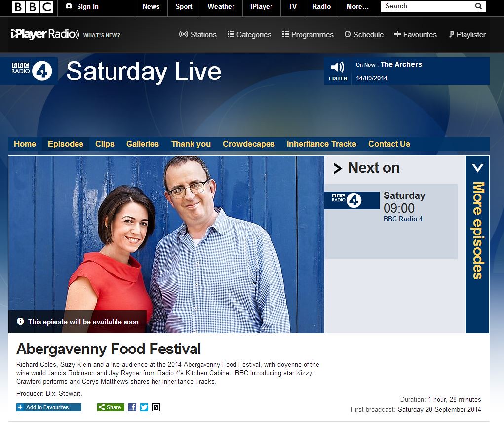Screen dimensions: 504x429
Task: Switch to the Clips tab
Action: [x=105, y=144]
